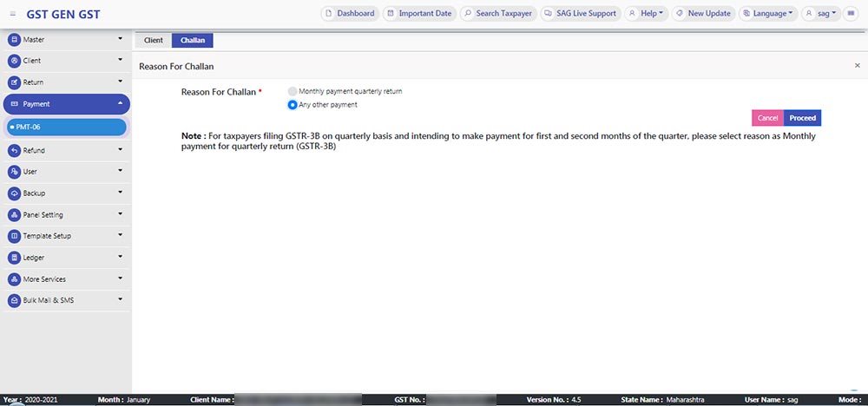Click the Ledger sidebar icon

[x=14, y=258]
